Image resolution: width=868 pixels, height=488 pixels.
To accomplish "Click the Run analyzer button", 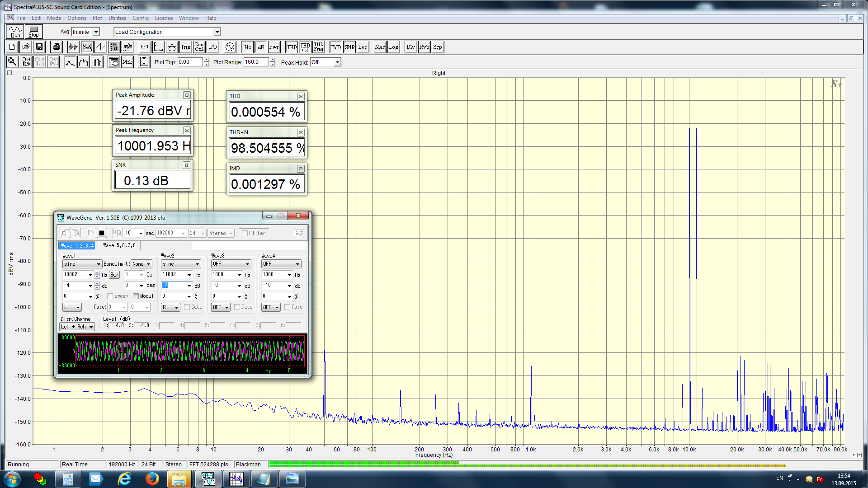I will coord(15,32).
